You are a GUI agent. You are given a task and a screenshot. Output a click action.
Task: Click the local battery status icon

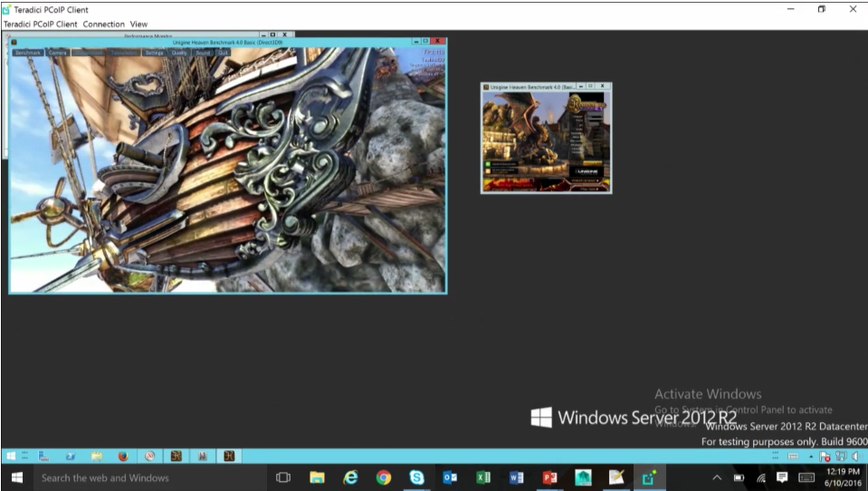(x=739, y=477)
